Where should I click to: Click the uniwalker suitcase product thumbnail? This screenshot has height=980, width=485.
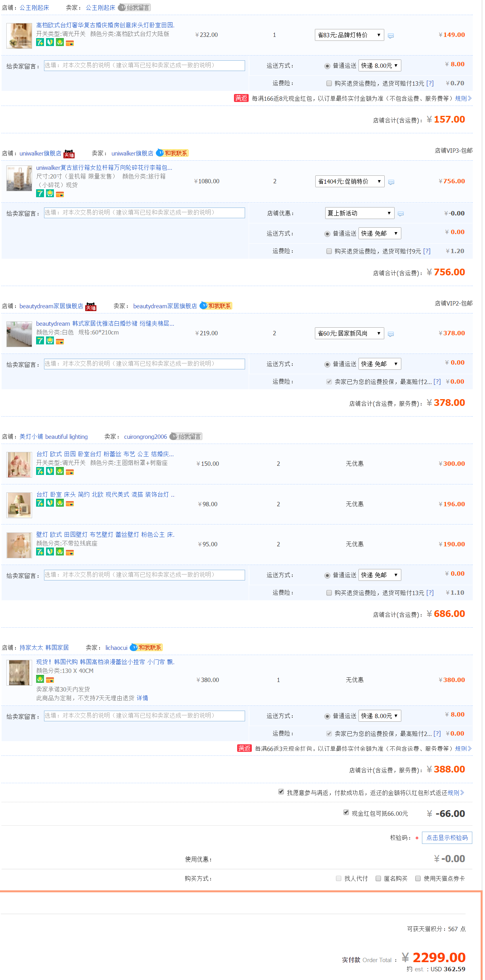[x=19, y=178]
